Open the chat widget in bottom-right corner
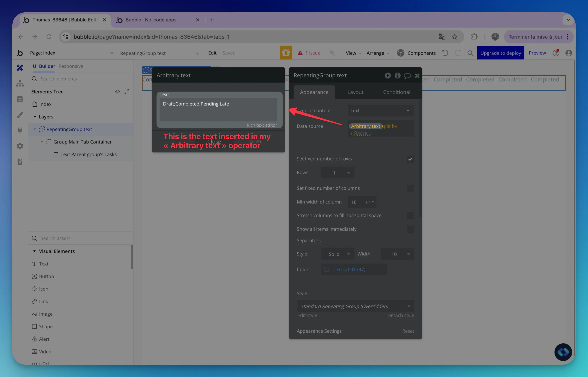588x377 pixels. [x=563, y=352]
